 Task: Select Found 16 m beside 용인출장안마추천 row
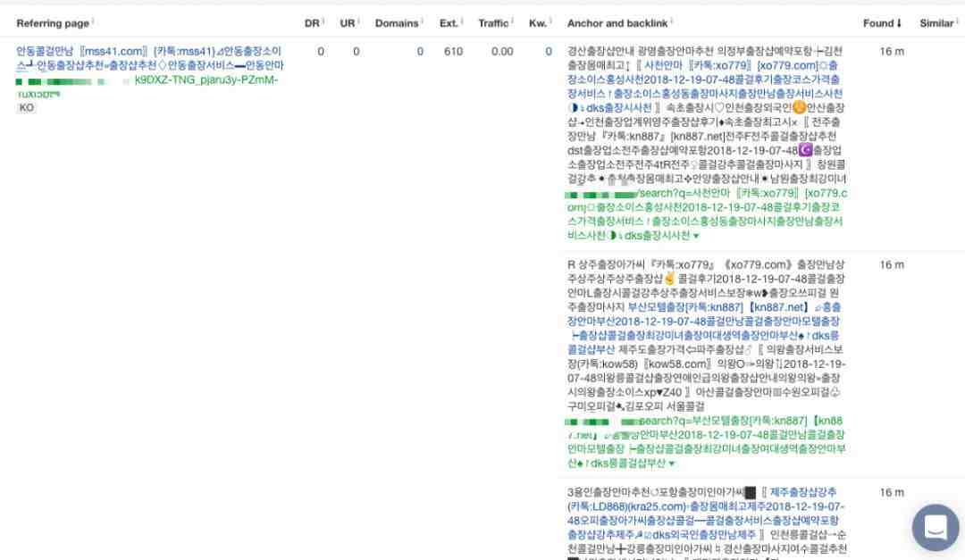pyautogui.click(x=892, y=492)
